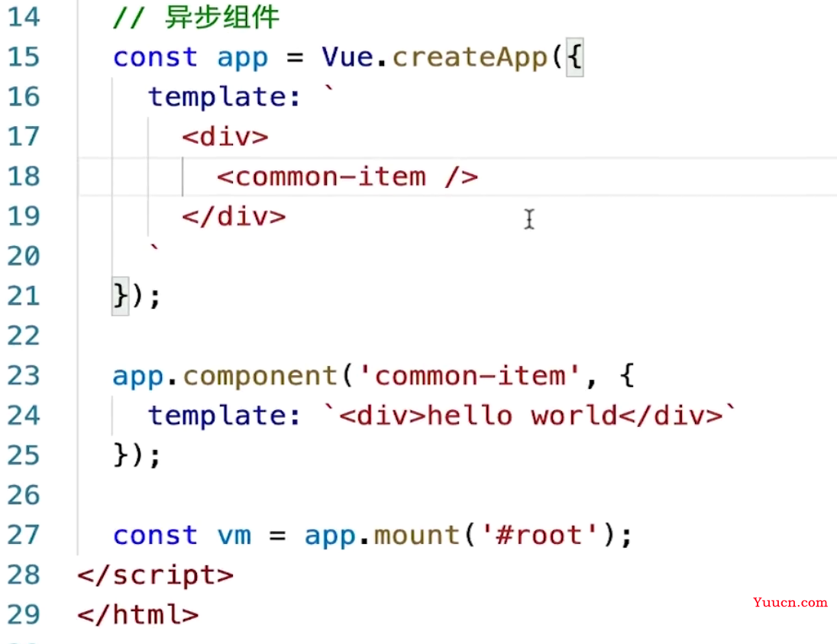The image size is (837, 644).
Task: Click line number 15 in the gutter
Action: [x=24, y=57]
